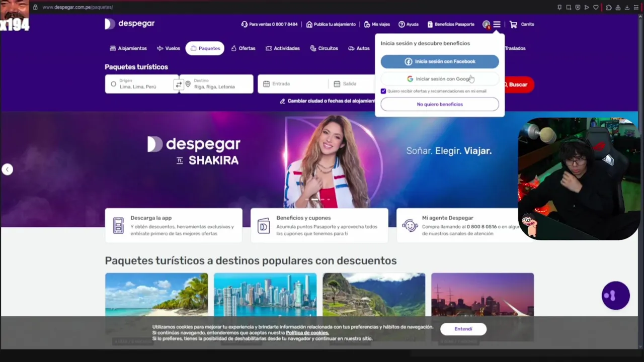
Task: Click the agent headset face icon
Action: [x=410, y=226]
